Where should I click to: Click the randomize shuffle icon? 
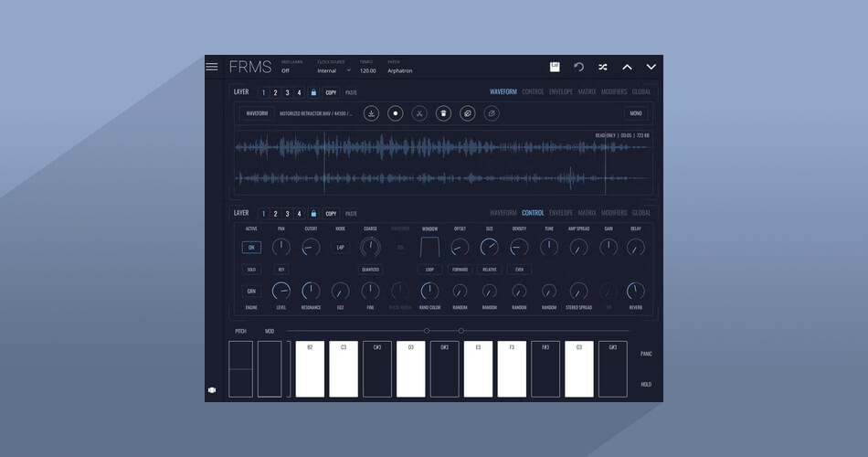603,67
